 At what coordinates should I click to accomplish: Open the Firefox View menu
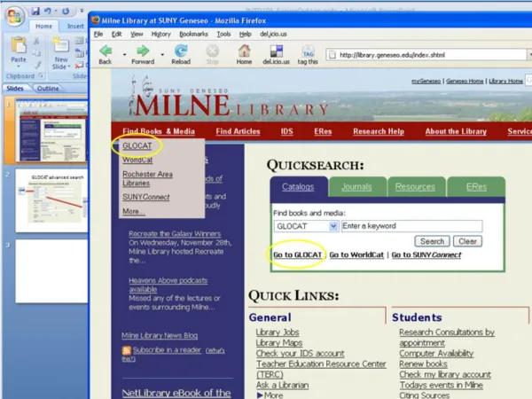pos(137,34)
